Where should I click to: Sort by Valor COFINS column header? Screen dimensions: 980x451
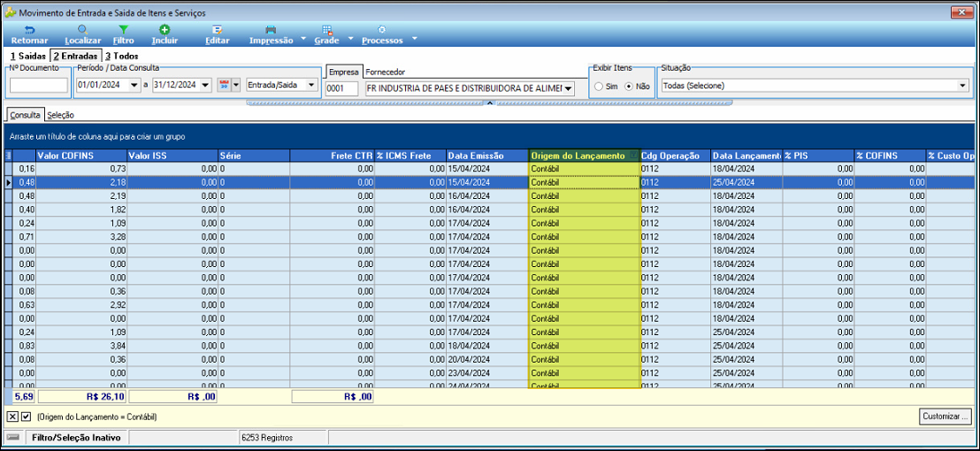pyautogui.click(x=81, y=156)
